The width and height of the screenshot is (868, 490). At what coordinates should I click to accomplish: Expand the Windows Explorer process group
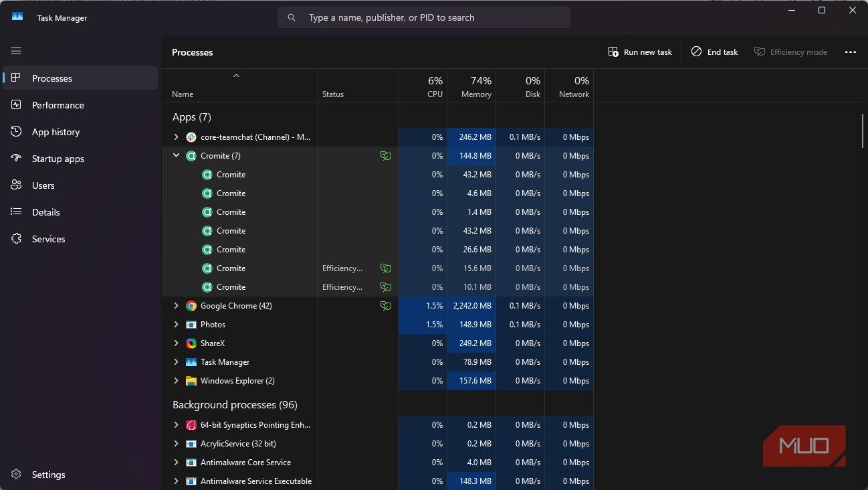tap(177, 381)
